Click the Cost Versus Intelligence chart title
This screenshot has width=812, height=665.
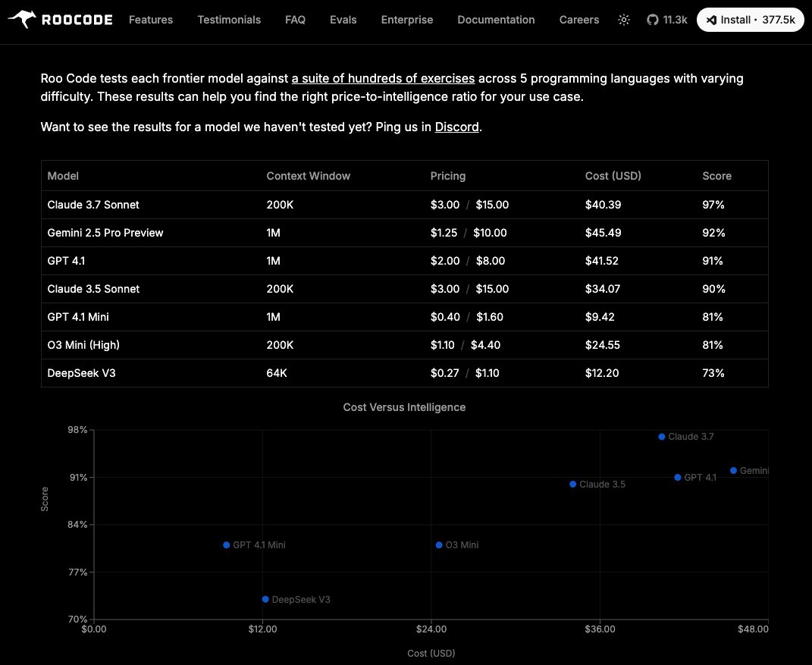(404, 407)
